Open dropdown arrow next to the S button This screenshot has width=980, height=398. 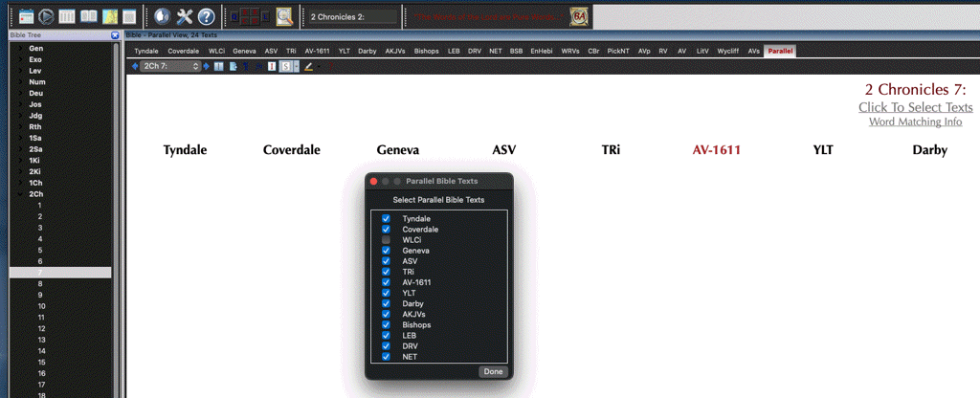(297, 66)
